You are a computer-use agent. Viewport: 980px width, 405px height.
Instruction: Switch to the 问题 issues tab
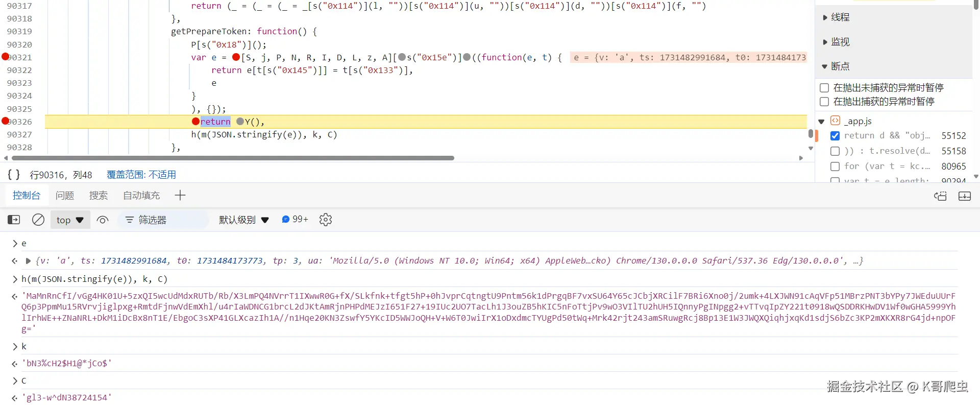coord(65,195)
